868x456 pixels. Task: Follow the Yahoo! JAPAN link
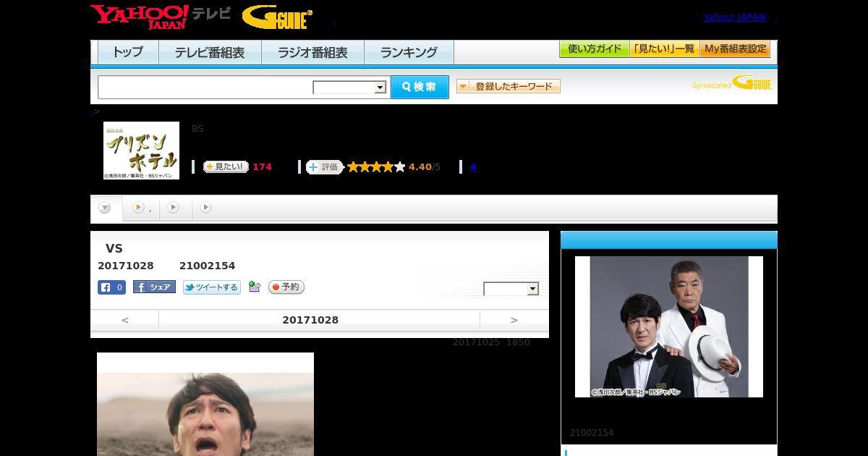click(734, 17)
